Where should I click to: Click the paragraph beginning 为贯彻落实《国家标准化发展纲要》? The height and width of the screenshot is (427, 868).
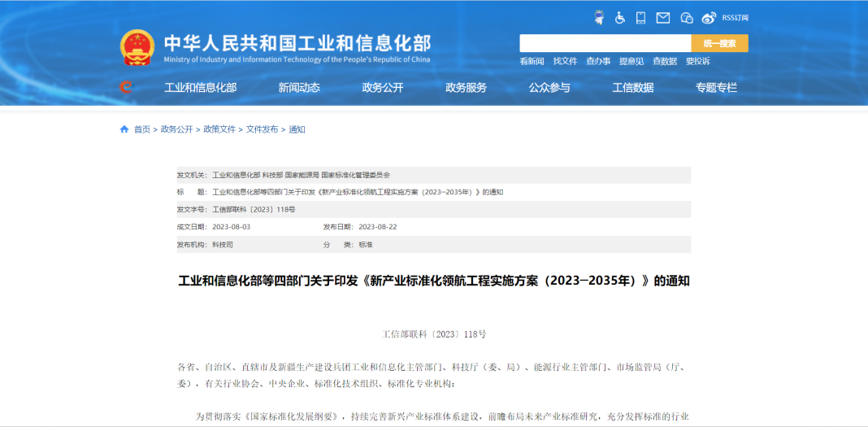pos(443,416)
